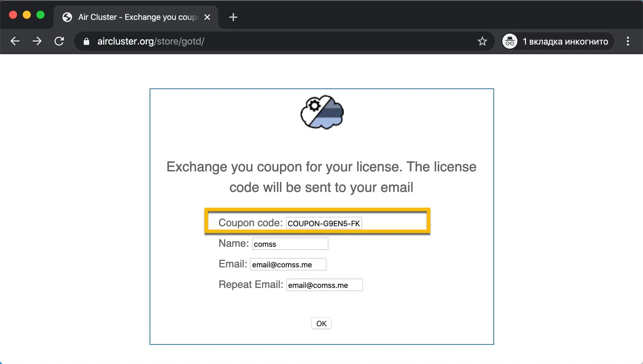The height and width of the screenshot is (364, 643).
Task: Select the Air Cluster browser tab
Action: coord(136,17)
